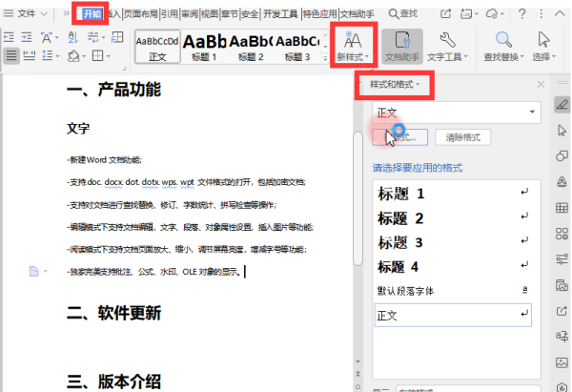The height and width of the screenshot is (392, 572).
Task: Open the 样式和格式 panel dropdown
Action: pos(395,84)
